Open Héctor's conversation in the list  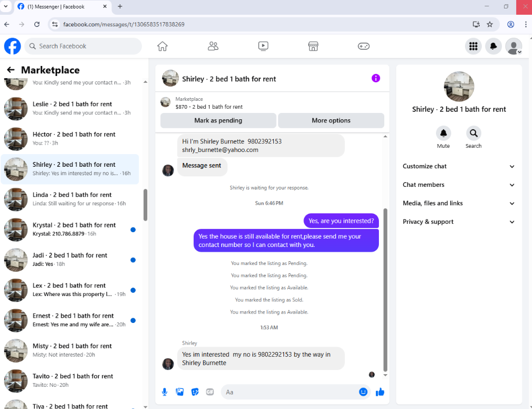pyautogui.click(x=70, y=139)
